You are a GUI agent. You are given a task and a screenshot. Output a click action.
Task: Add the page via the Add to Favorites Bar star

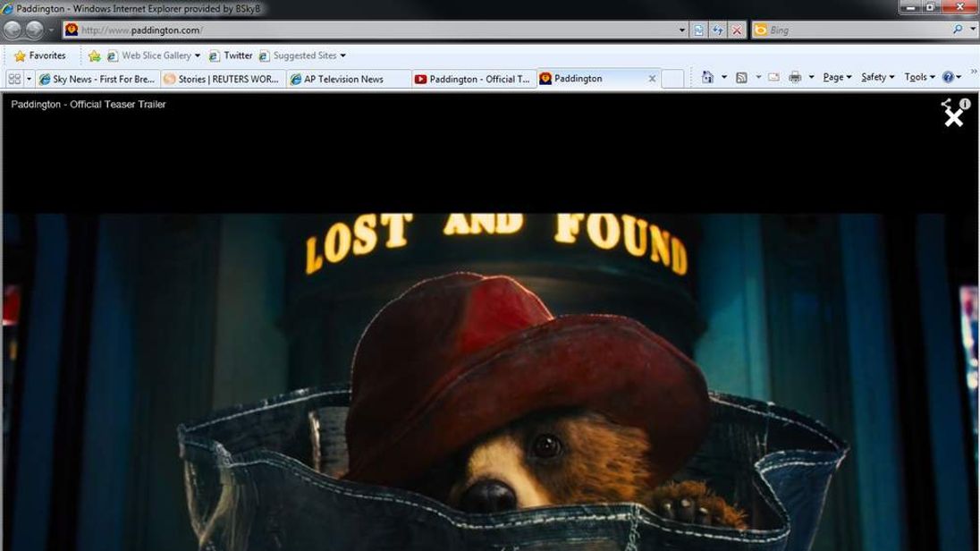95,55
